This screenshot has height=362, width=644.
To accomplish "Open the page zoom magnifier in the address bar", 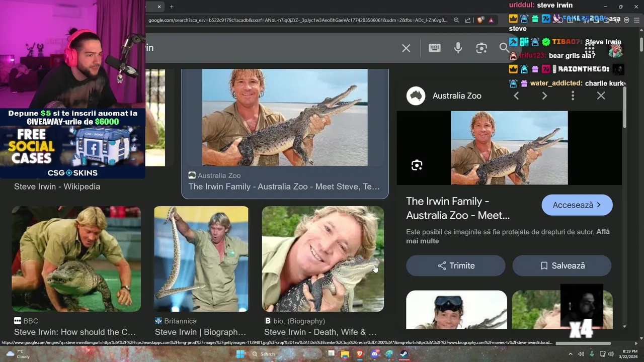I will tap(456, 20).
